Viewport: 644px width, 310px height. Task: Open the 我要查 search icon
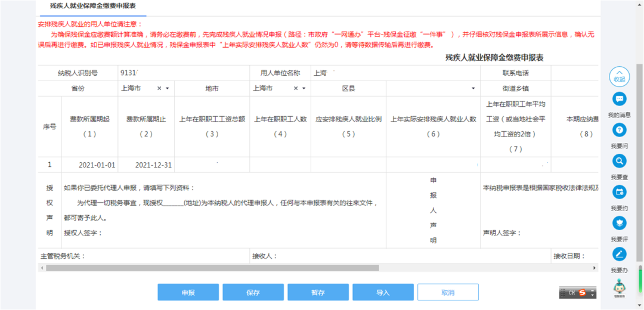coord(619,161)
